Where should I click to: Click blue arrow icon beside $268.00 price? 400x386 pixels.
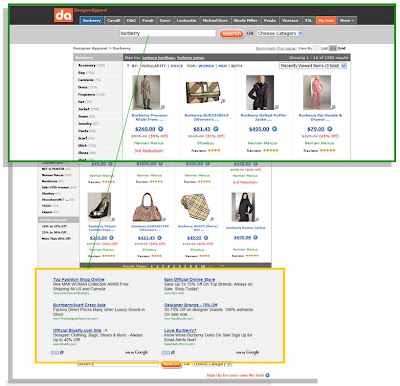click(161, 129)
